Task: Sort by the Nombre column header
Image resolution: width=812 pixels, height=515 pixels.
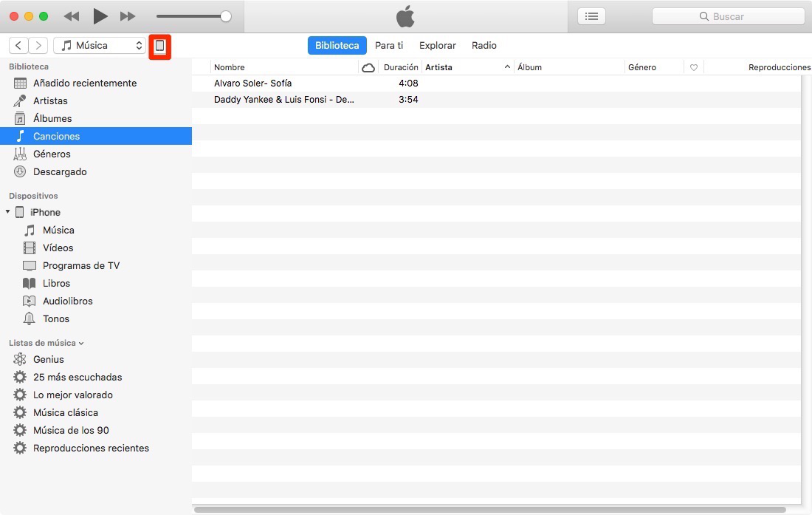Action: [284, 66]
